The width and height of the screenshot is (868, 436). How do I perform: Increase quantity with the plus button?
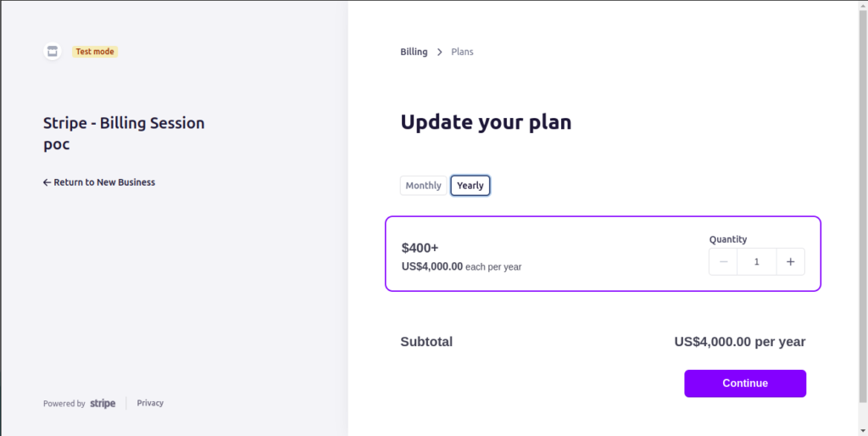(791, 261)
